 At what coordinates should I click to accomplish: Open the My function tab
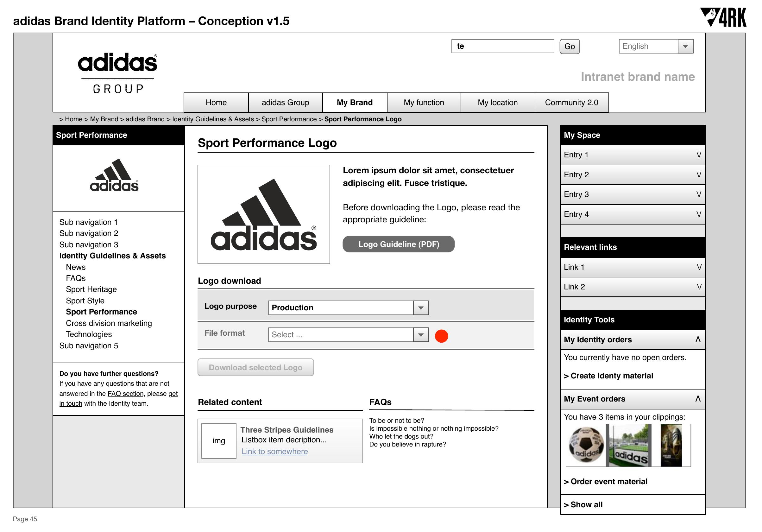(423, 103)
